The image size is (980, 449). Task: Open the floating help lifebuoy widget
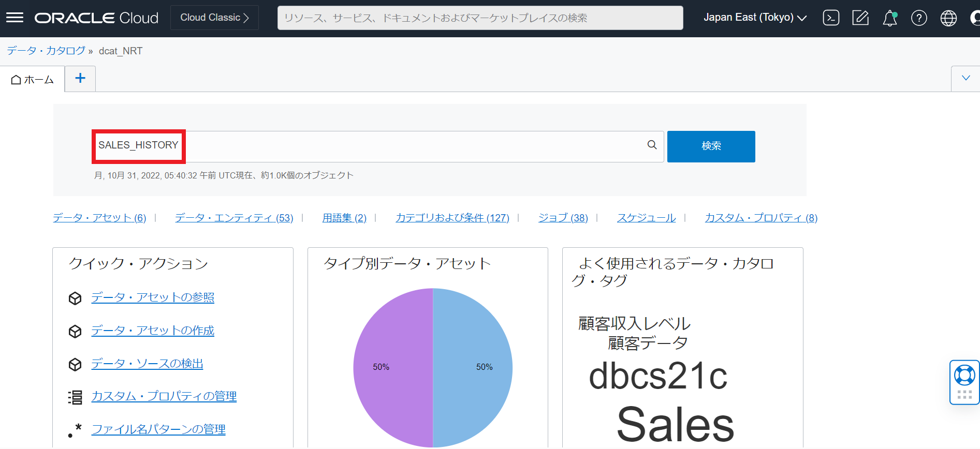964,376
